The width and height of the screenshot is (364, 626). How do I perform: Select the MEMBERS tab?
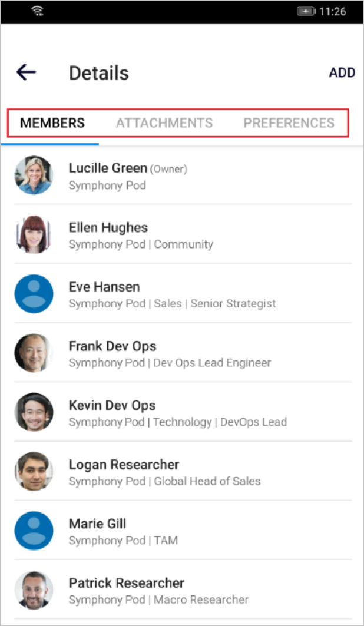click(x=52, y=123)
